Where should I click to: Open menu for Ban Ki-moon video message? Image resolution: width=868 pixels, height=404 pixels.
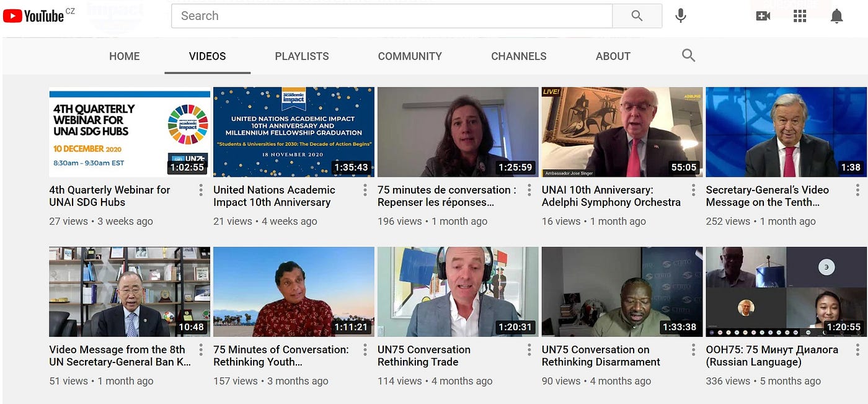[201, 350]
